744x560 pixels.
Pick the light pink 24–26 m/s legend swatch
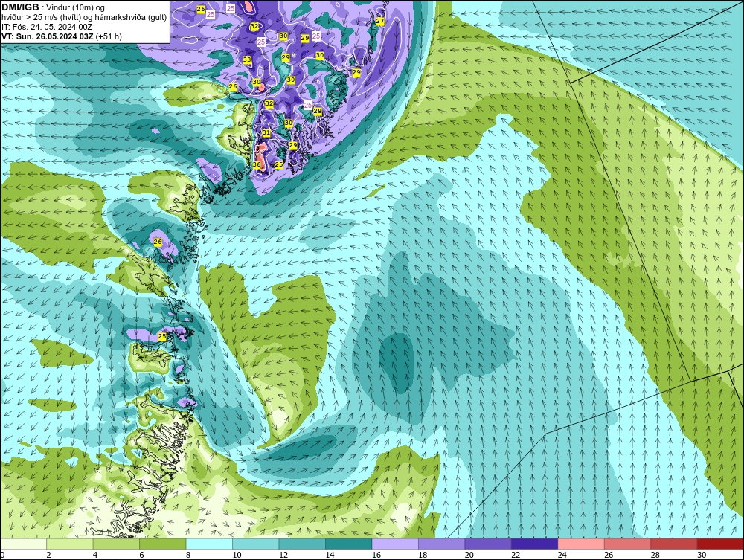coord(581,544)
